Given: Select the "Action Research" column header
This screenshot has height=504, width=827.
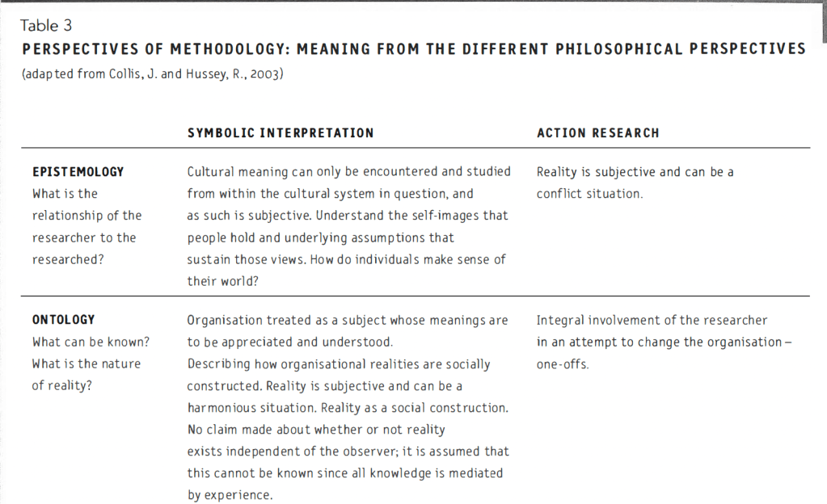Looking at the screenshot, I should [x=597, y=133].
